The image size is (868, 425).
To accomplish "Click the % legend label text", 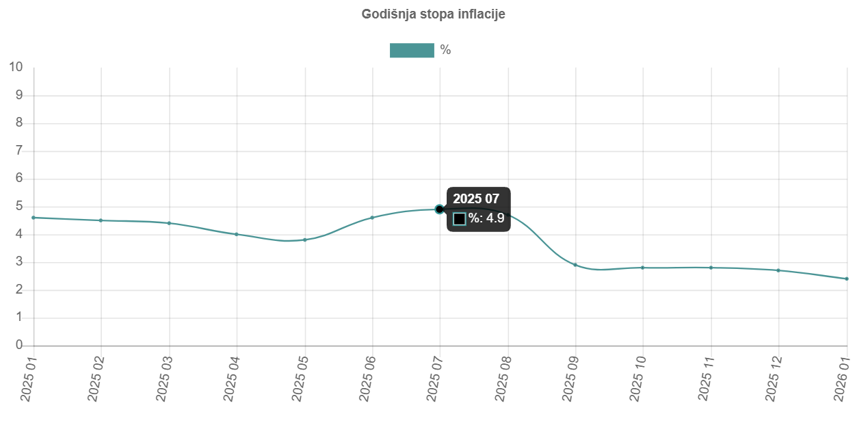I will pos(445,50).
